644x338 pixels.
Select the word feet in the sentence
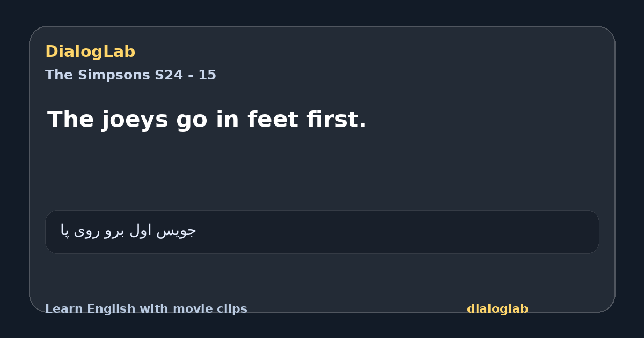[270, 120]
